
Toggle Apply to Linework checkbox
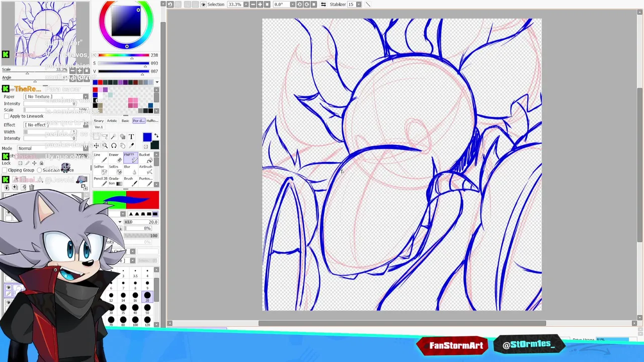click(x=7, y=116)
